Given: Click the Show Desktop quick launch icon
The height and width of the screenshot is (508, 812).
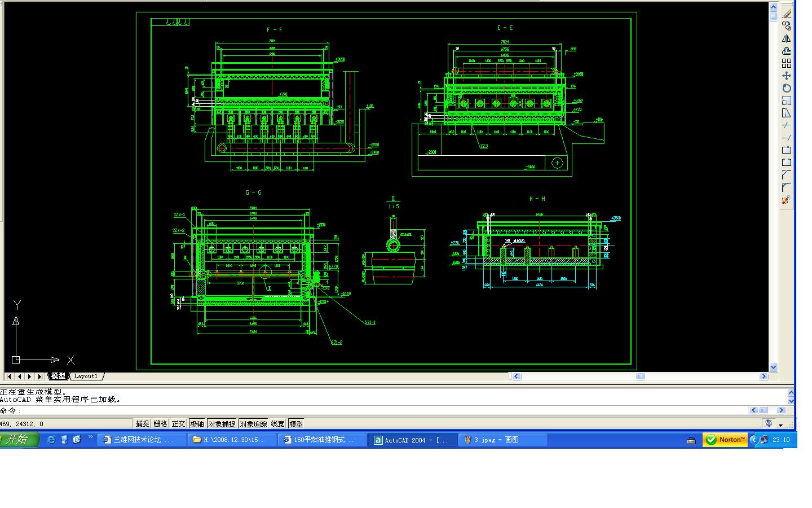Looking at the screenshot, I should [64, 440].
